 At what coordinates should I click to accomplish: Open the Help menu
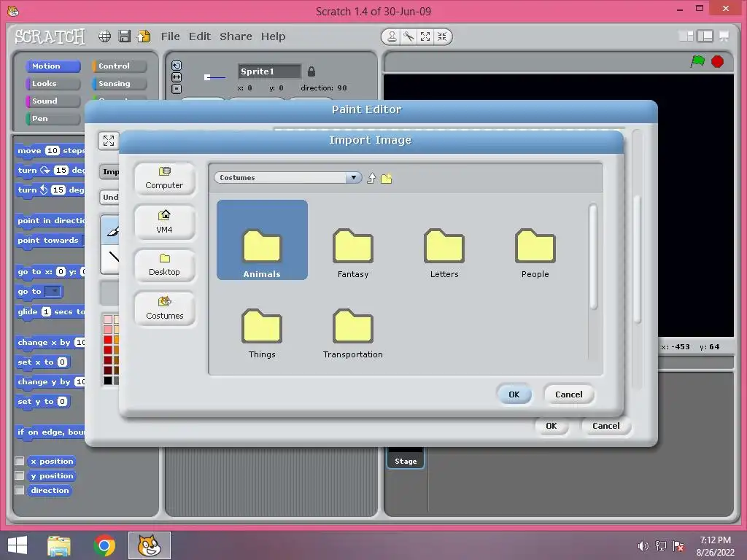pyautogui.click(x=273, y=36)
